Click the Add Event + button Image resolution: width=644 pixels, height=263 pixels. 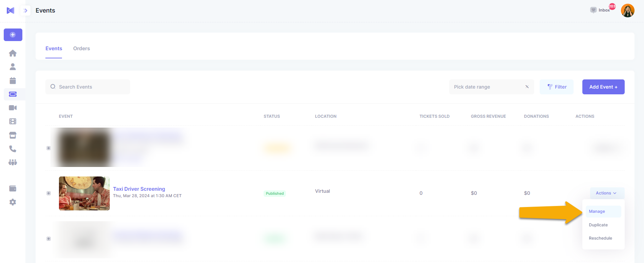pyautogui.click(x=603, y=87)
